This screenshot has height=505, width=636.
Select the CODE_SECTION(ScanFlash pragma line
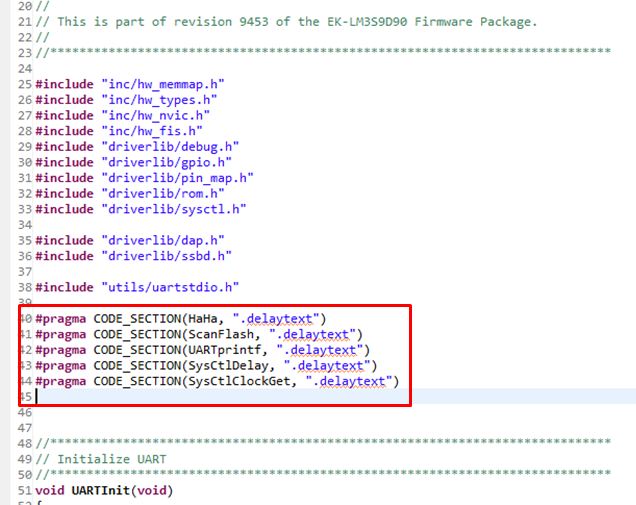(x=199, y=335)
